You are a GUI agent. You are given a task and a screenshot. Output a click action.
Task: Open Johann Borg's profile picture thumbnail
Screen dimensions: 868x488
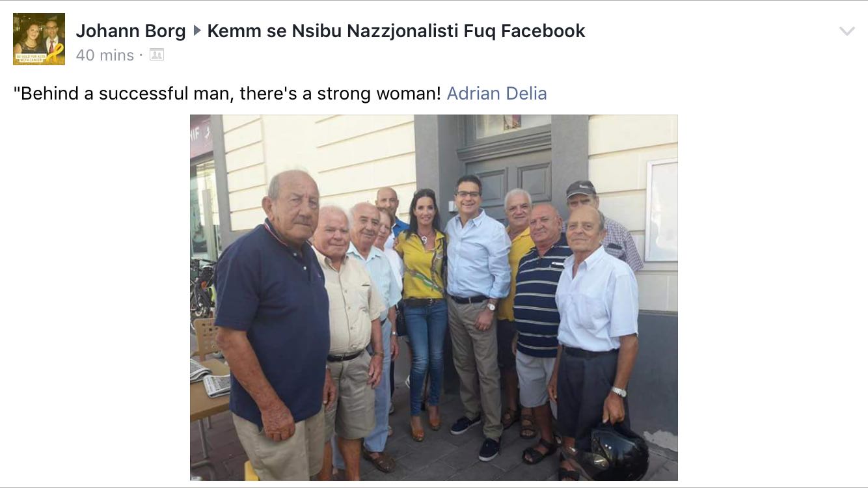click(39, 39)
